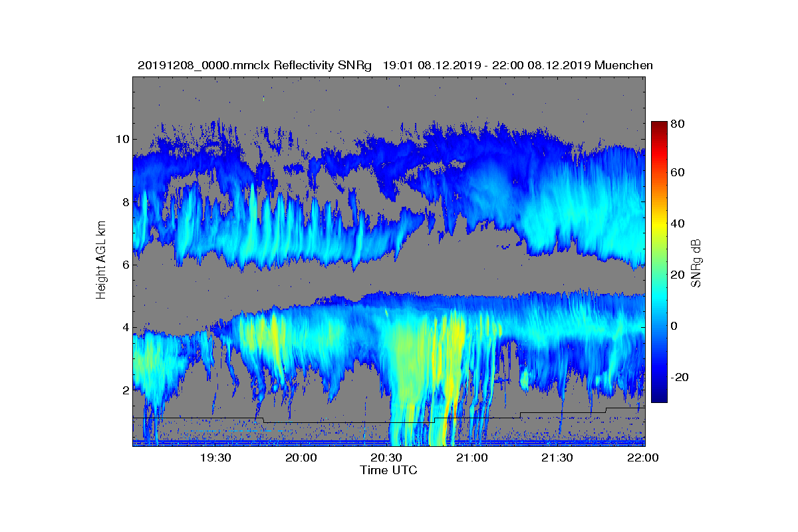Click the colorbar value -20

pyautogui.click(x=680, y=377)
